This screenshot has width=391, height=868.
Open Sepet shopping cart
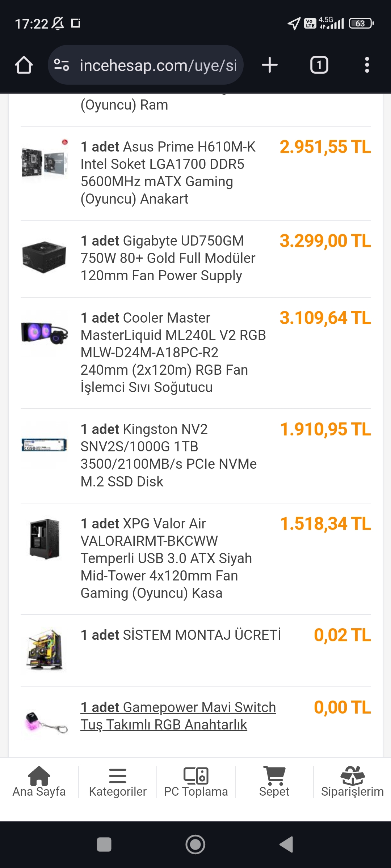[274, 782]
